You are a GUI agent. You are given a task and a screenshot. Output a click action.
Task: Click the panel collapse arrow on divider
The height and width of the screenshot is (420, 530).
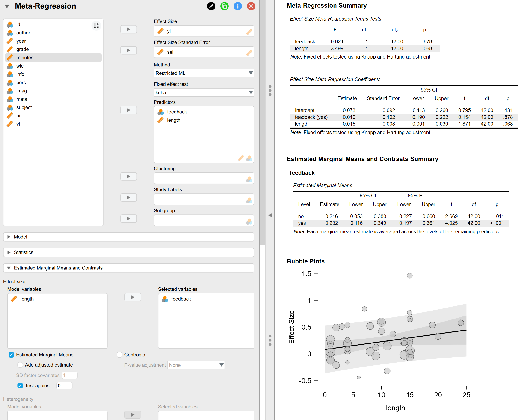(x=270, y=215)
